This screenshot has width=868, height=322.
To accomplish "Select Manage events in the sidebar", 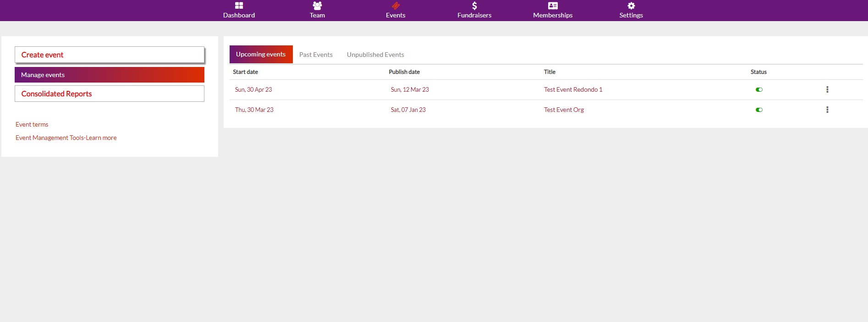I will pos(110,75).
